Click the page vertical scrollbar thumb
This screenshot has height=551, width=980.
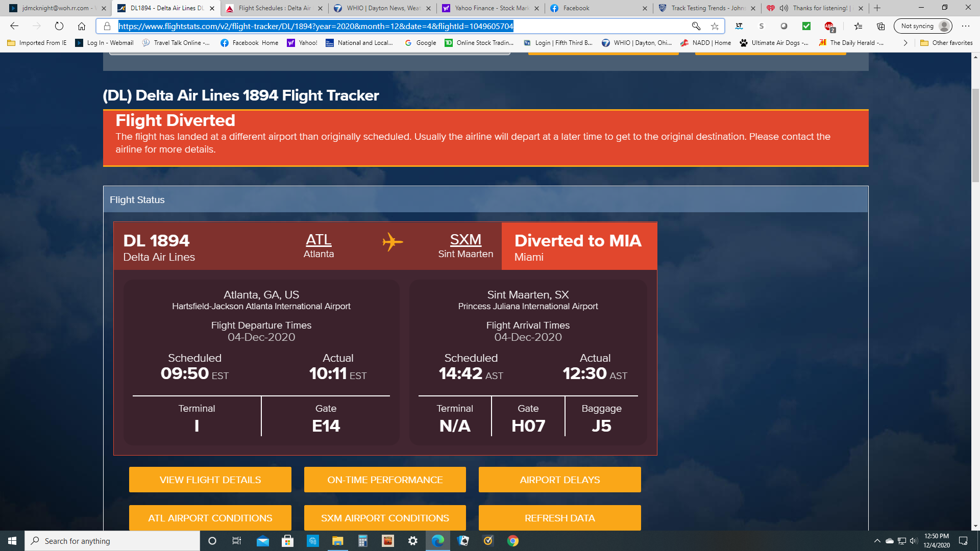[x=975, y=135]
